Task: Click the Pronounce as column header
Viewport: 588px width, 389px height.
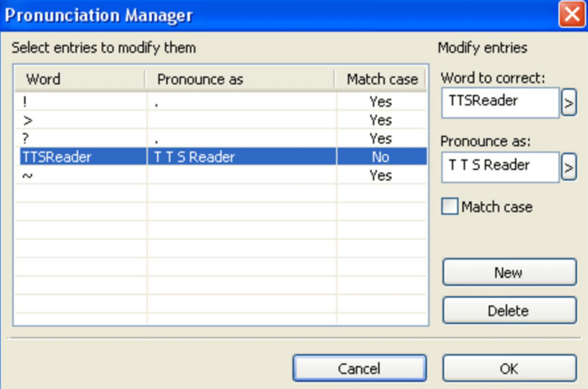Action: 241,79
